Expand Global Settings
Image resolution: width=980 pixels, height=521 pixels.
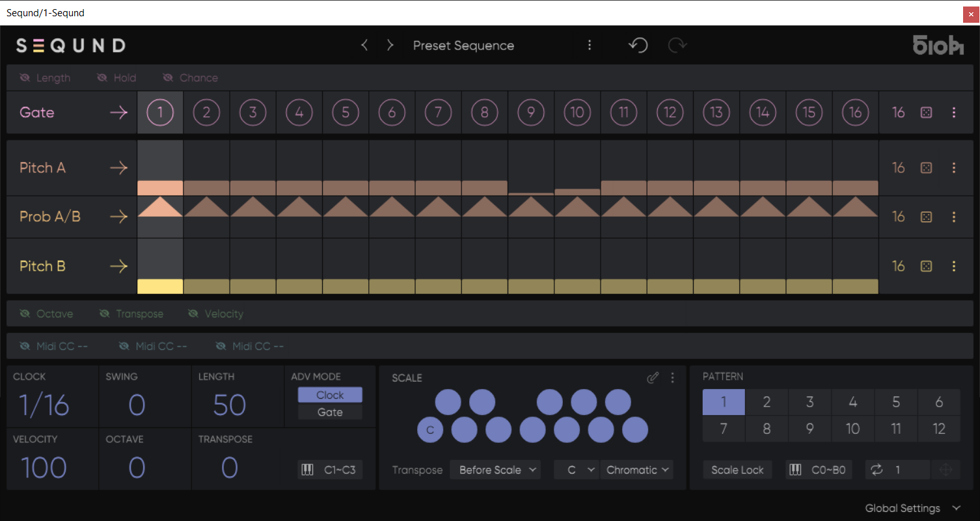pyautogui.click(x=912, y=508)
